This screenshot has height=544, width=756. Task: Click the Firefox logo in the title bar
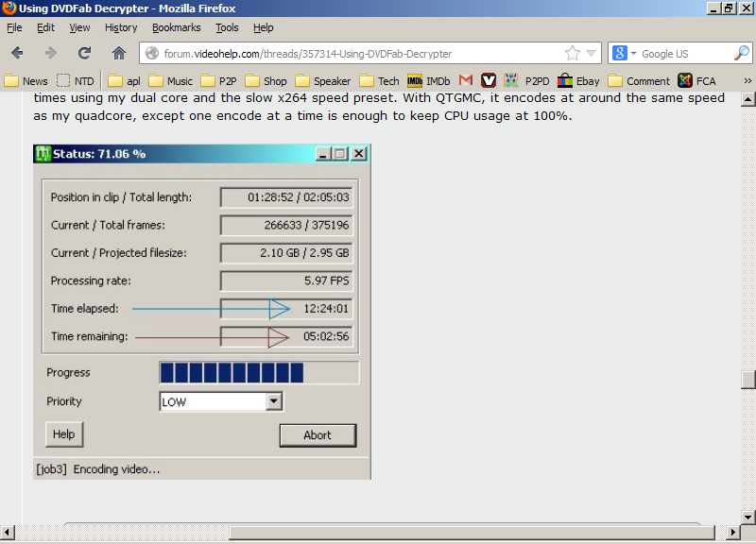tap(9, 8)
